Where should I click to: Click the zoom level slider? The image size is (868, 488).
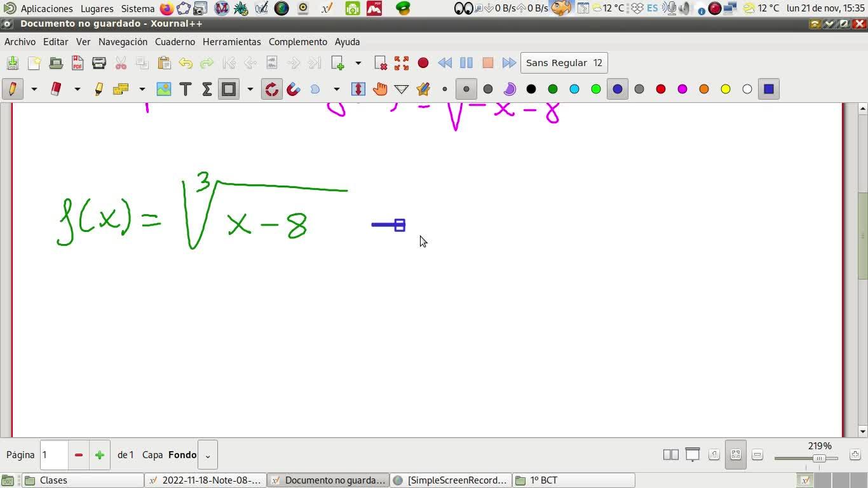tap(806, 458)
